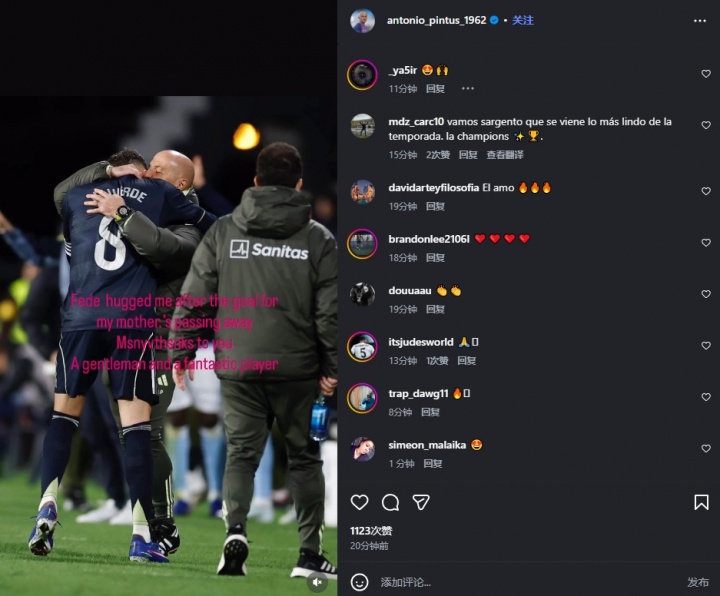Share post via paper plane icon
This screenshot has height=596, width=720.
[x=421, y=502]
